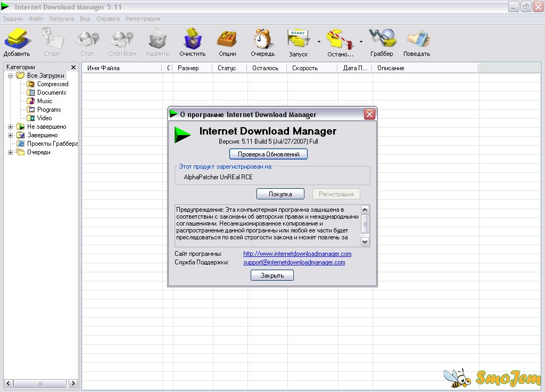The image size is (545, 392).
Task: Click the Очереди folder icon
Action: [x=21, y=152]
